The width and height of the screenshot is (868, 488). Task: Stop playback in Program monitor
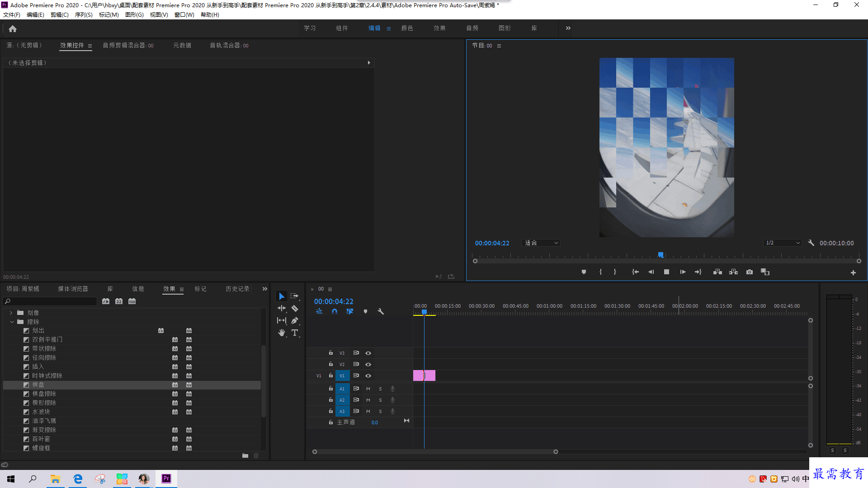(666, 272)
